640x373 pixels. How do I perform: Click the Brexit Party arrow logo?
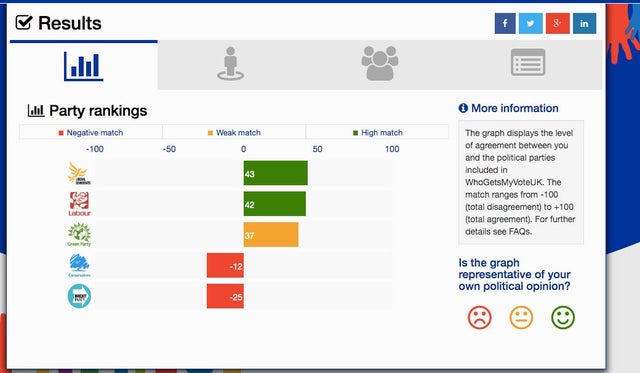click(x=79, y=296)
